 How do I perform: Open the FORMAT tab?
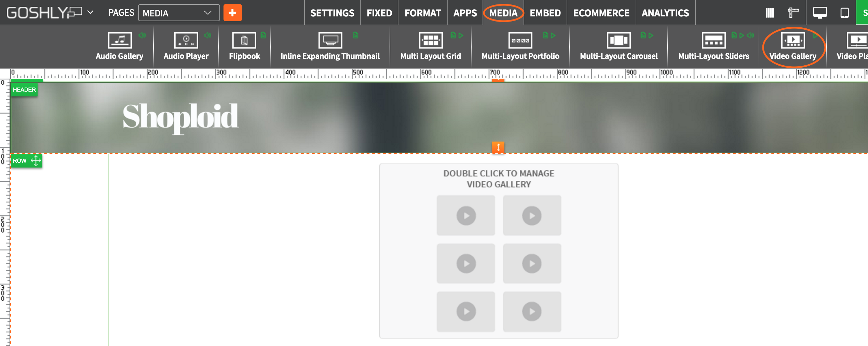[423, 13]
